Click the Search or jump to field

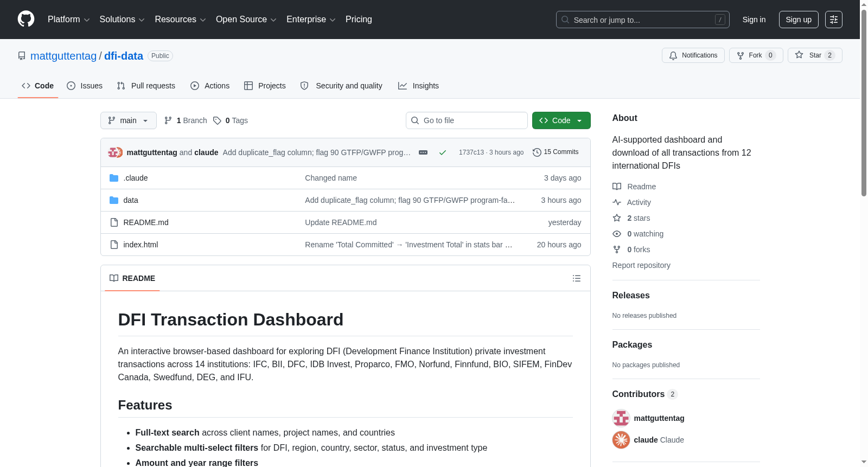pyautogui.click(x=643, y=20)
